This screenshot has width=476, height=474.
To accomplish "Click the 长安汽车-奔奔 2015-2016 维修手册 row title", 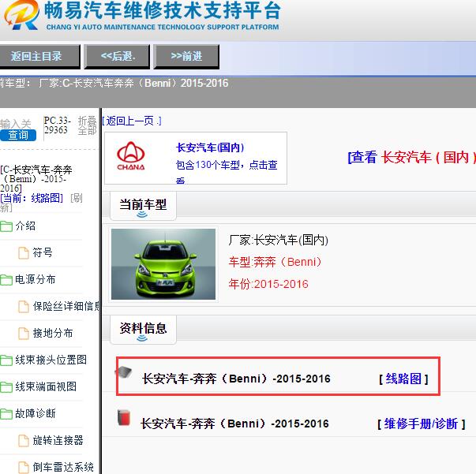I will pyautogui.click(x=234, y=424).
